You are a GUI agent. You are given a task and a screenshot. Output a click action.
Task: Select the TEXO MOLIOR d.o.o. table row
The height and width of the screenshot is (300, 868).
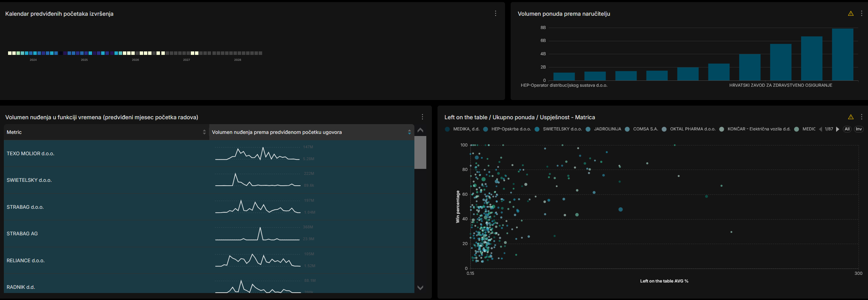click(30, 153)
